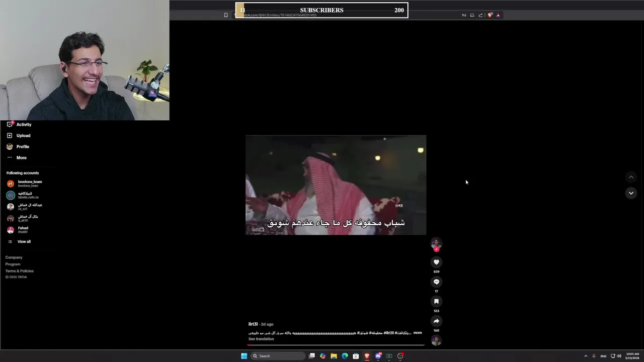Save the video with bookmark icon

(436, 301)
